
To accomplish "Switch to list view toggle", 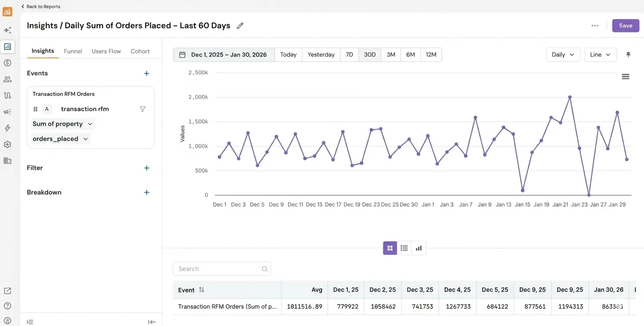I will pos(404,248).
